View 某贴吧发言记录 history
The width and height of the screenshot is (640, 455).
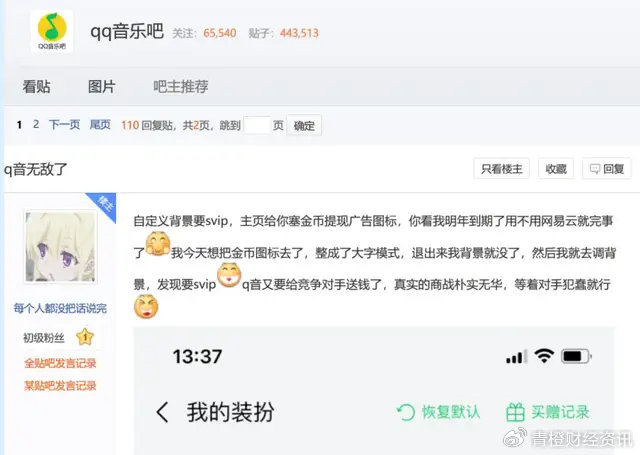click(x=60, y=386)
